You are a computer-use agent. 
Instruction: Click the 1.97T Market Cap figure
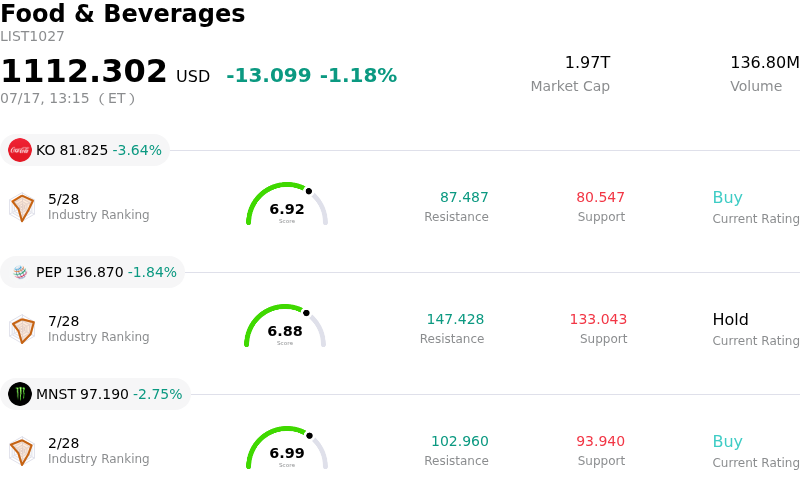587,62
